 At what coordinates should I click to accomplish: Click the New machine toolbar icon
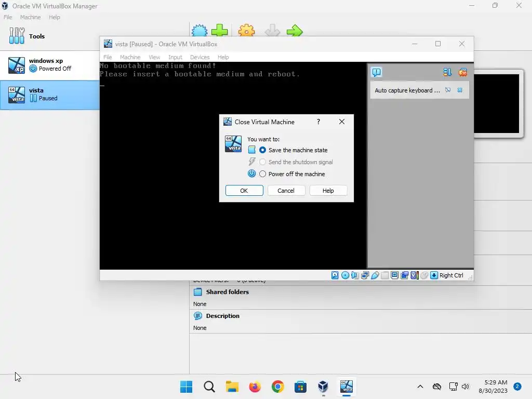(199, 31)
